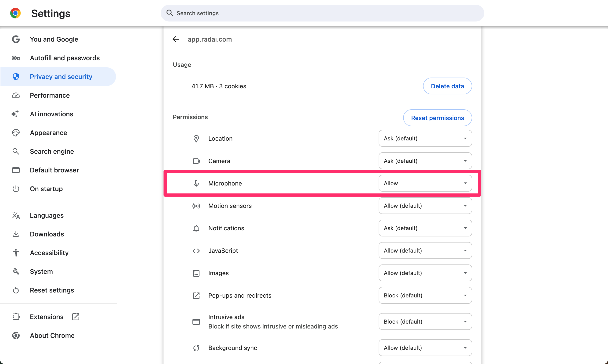The image size is (608, 364).
Task: Click the Camera permission icon
Action: click(x=196, y=161)
